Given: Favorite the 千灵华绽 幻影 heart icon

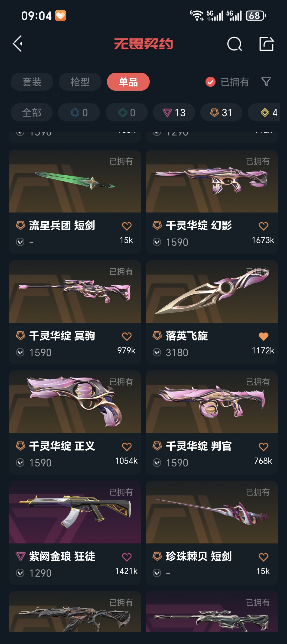Looking at the screenshot, I should click(263, 226).
